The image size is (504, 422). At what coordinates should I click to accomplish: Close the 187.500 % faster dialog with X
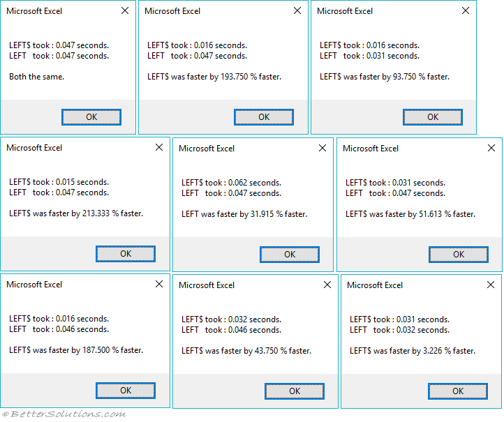(159, 284)
